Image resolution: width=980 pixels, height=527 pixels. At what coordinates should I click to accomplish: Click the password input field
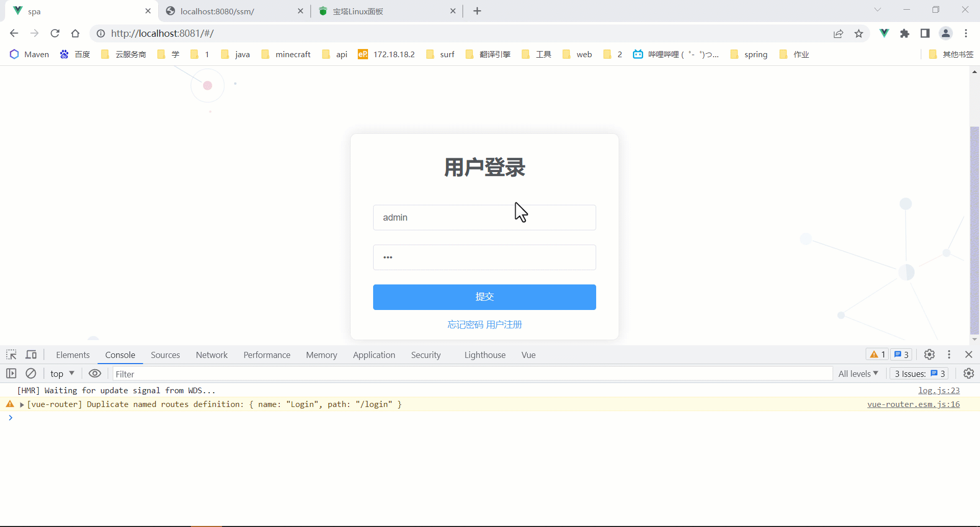(x=484, y=257)
